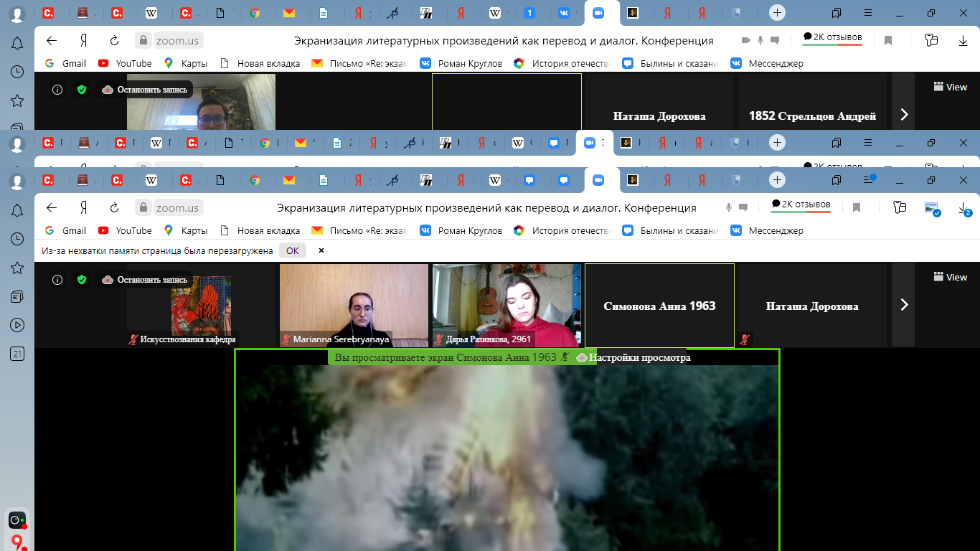The height and width of the screenshot is (551, 980).
Task: Show meeting info icon in front Zoom
Action: click(x=57, y=280)
